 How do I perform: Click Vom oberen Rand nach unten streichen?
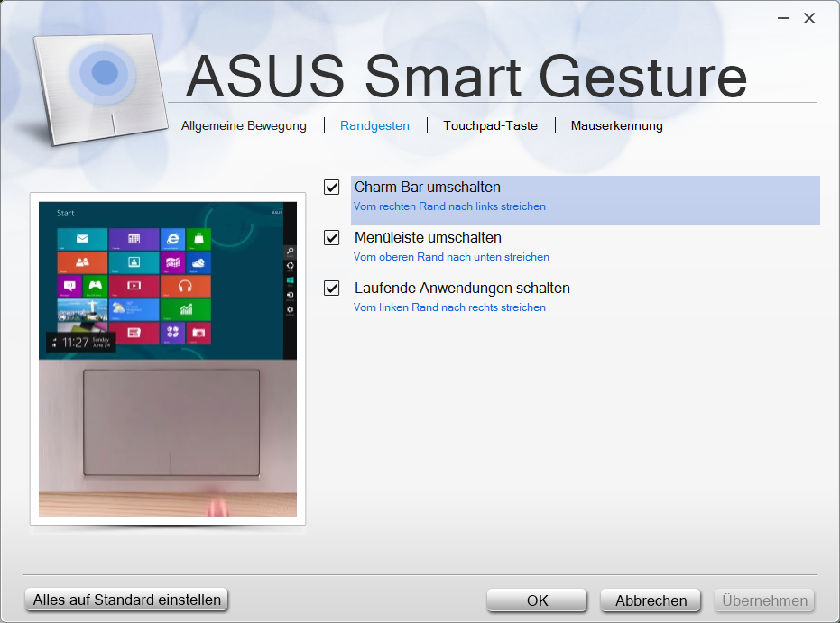[451, 257]
